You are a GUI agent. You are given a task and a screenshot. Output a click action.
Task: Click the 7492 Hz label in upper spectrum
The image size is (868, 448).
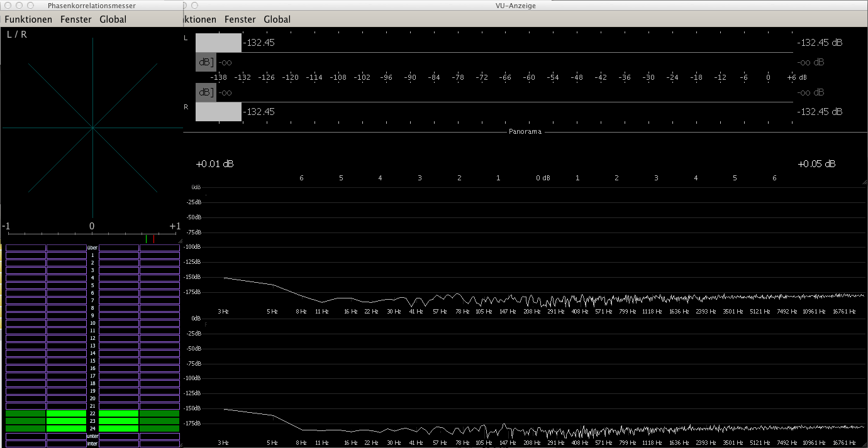pyautogui.click(x=786, y=311)
